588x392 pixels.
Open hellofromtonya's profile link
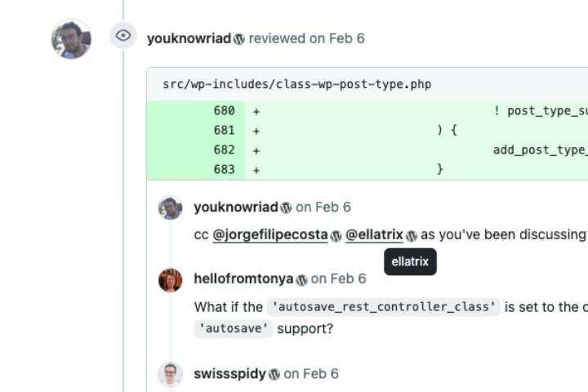pos(243,278)
